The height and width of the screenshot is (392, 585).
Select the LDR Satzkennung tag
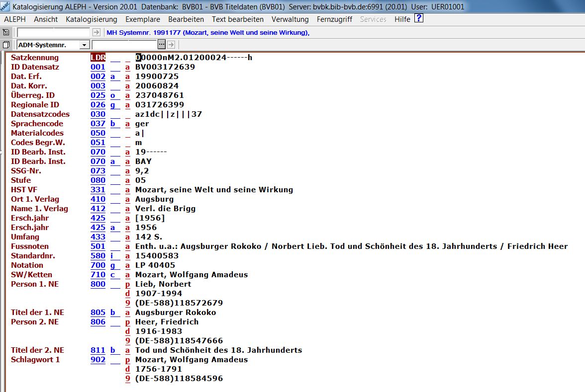tap(98, 58)
